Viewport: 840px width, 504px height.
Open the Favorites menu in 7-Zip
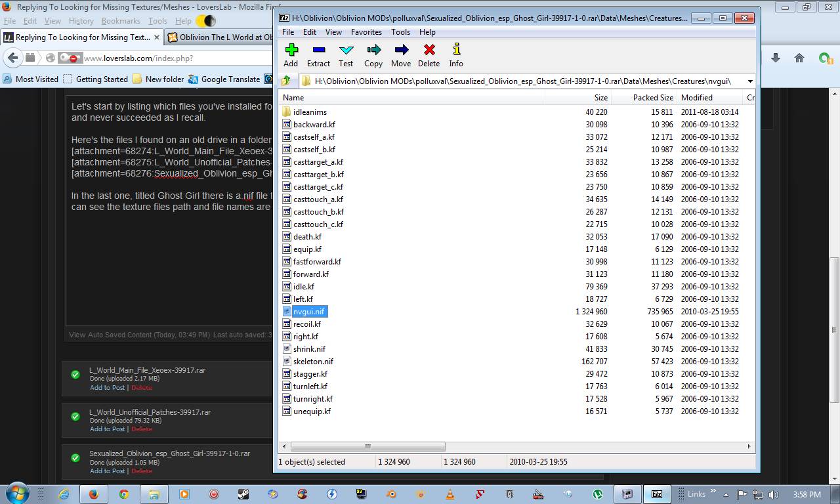point(366,31)
